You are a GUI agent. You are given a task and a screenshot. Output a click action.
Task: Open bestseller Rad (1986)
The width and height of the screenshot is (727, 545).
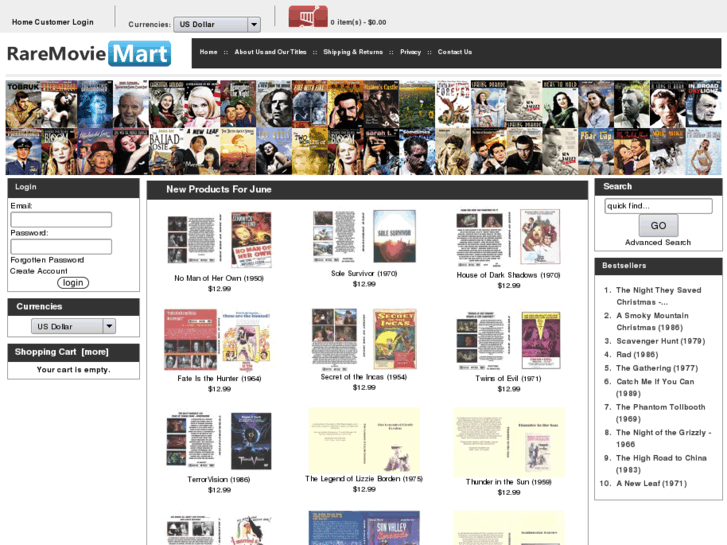coord(637,354)
